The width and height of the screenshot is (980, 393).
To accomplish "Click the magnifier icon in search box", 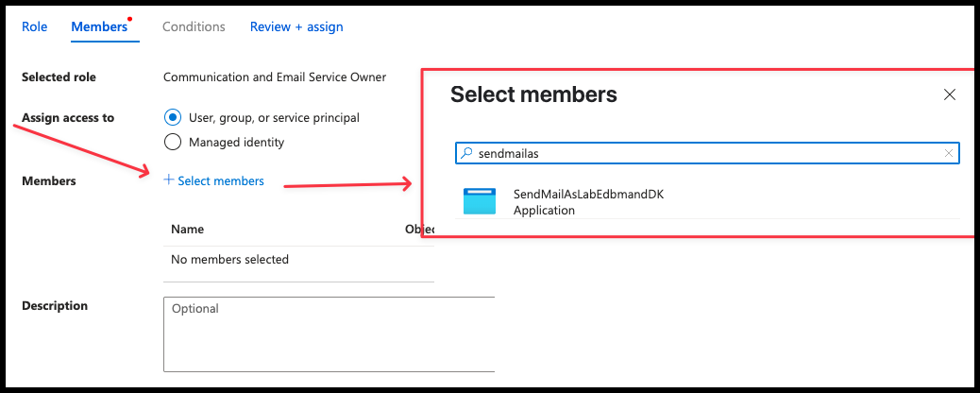I will (x=466, y=153).
